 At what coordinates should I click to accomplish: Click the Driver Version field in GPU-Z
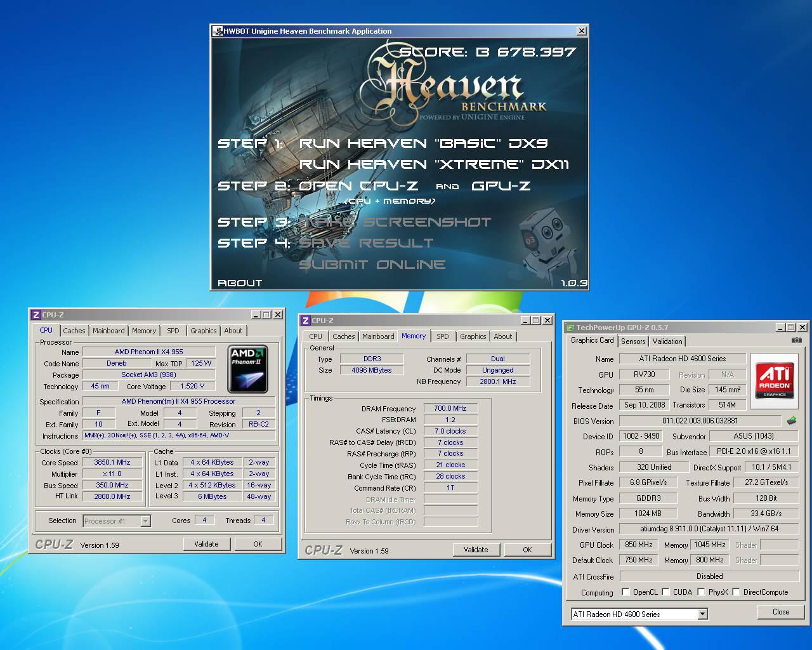coord(709,529)
